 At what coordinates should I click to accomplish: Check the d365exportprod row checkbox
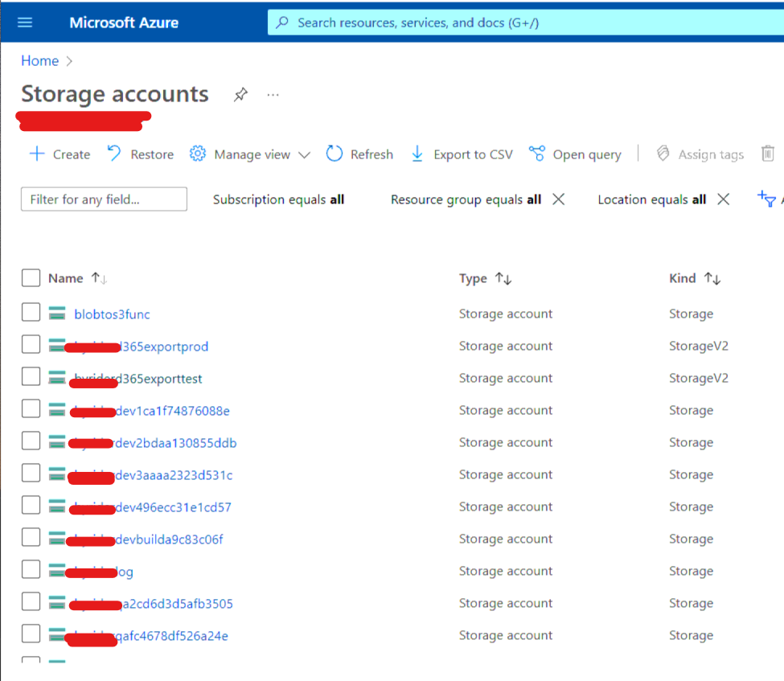31,344
